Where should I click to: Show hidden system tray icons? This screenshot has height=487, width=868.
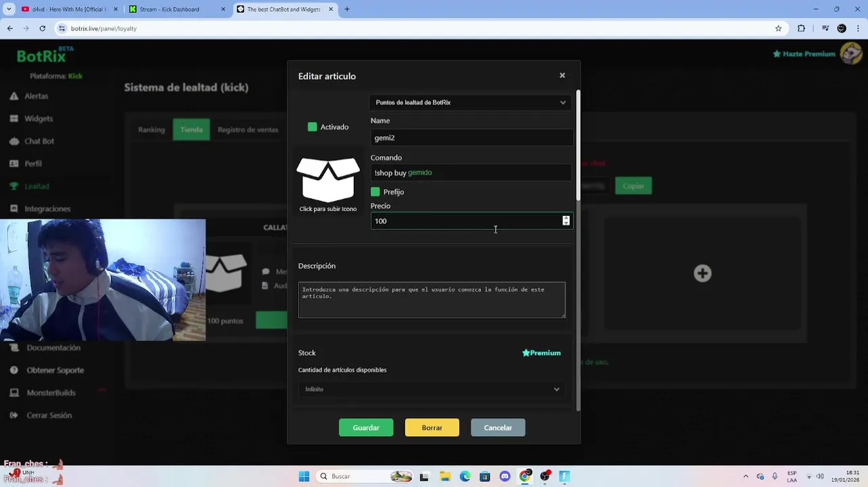coord(746,476)
